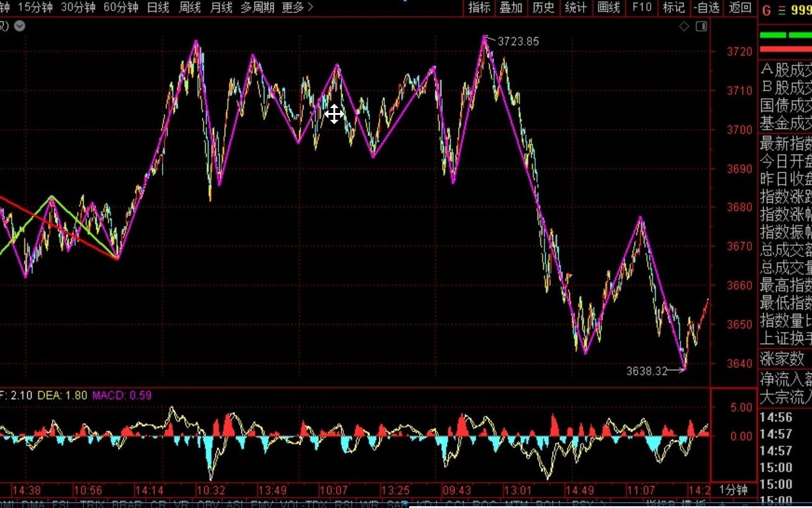Click the 3700 price axis label
This screenshot has height=508, width=812.
point(739,130)
